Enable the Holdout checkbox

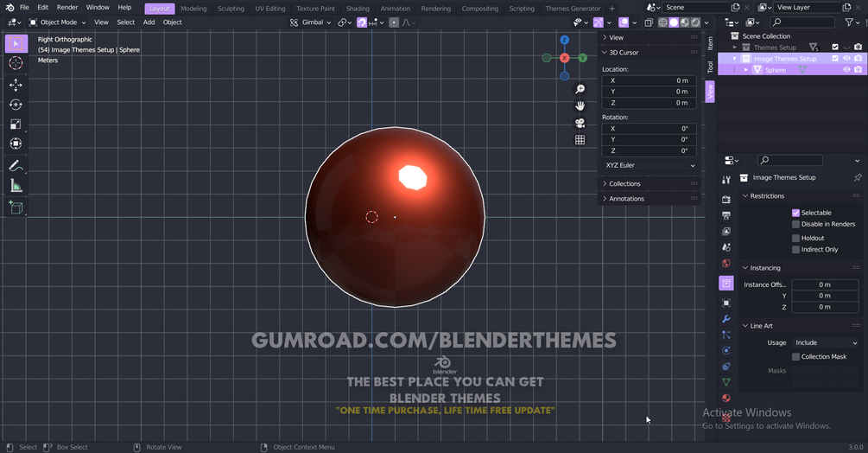coord(795,238)
